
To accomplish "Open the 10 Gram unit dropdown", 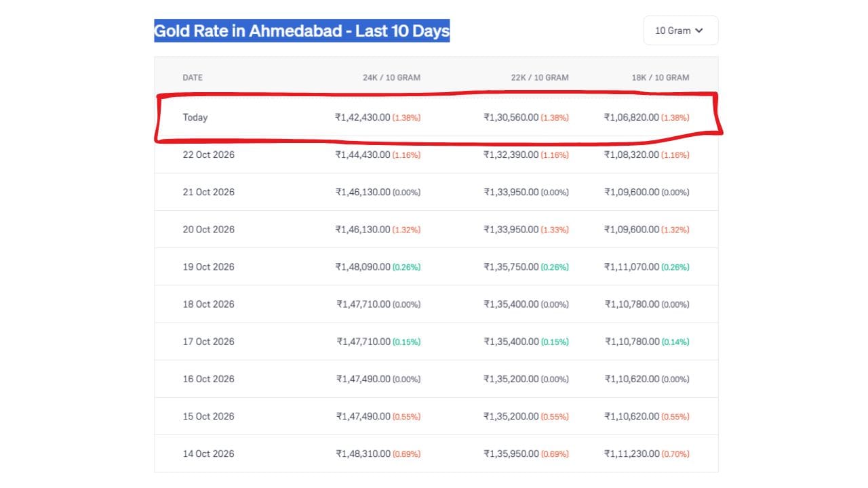I will pos(680,30).
